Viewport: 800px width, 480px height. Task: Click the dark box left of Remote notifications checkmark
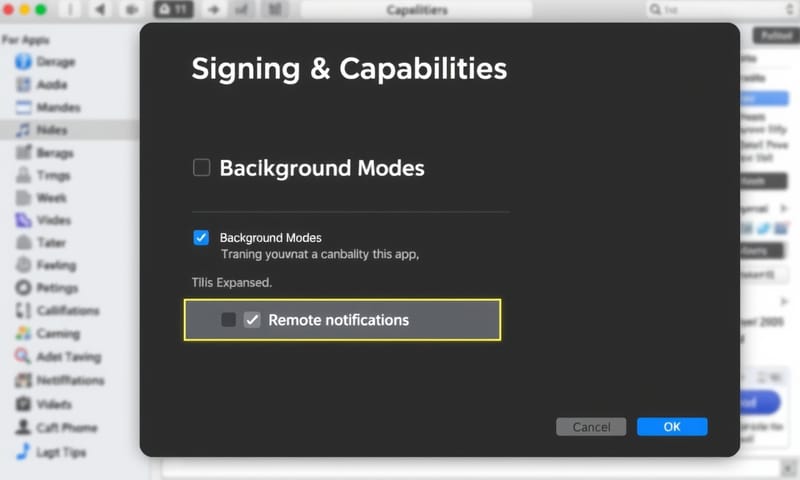click(229, 320)
